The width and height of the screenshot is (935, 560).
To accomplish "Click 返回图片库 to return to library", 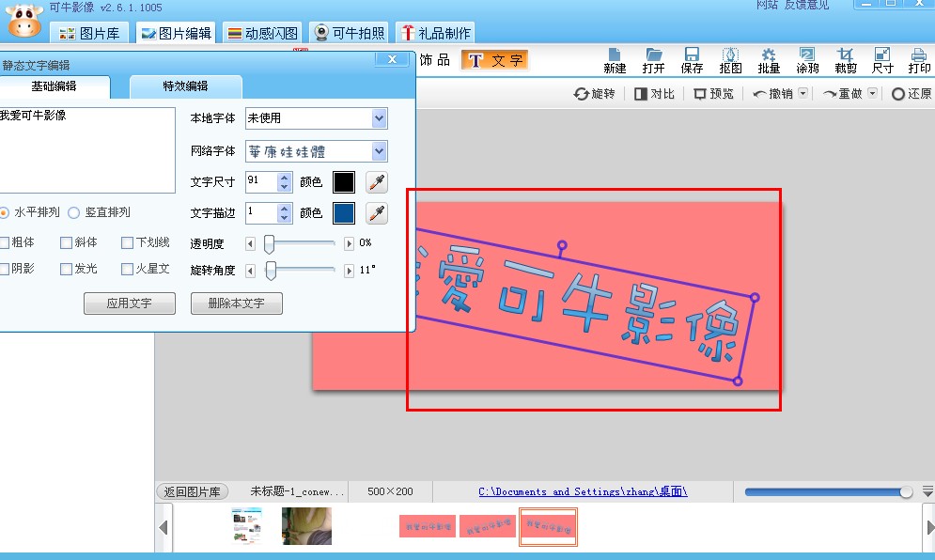I will [192, 491].
